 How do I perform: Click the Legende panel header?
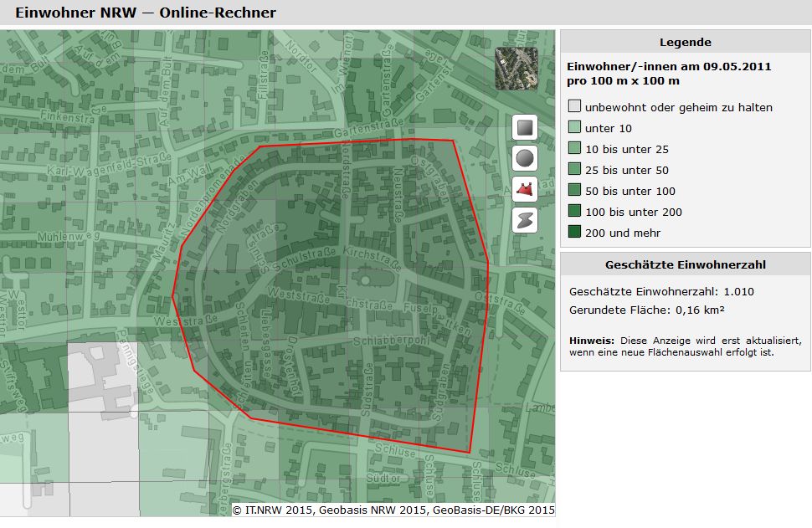click(x=685, y=43)
